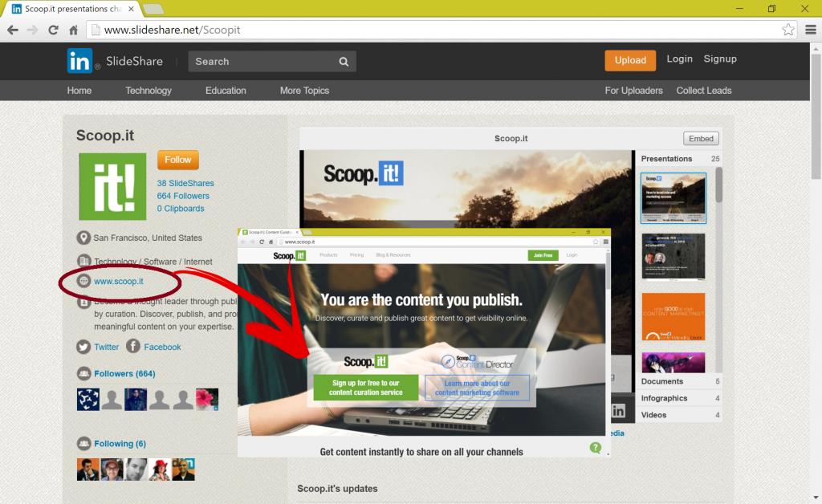Open For Uploaders menu
The image size is (822, 504).
tap(634, 91)
